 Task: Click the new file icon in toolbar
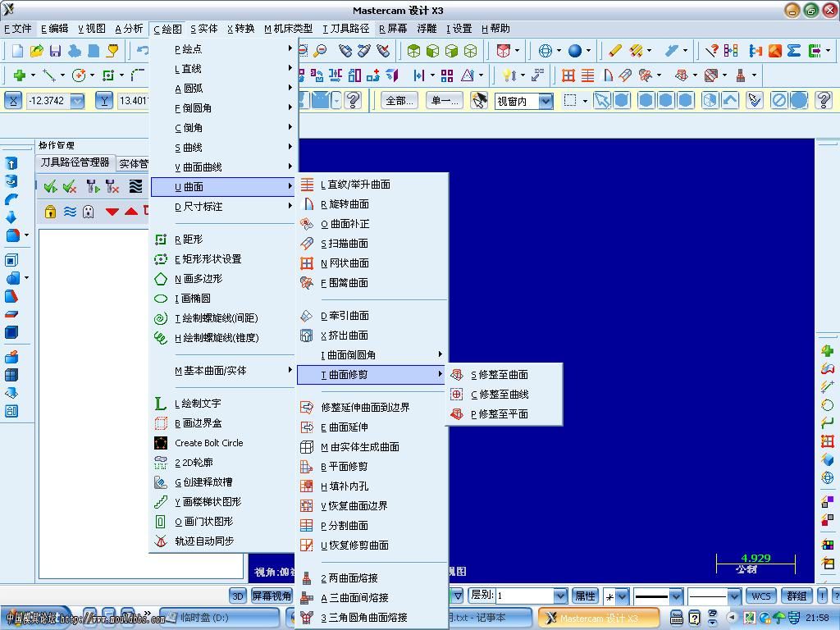(18, 51)
